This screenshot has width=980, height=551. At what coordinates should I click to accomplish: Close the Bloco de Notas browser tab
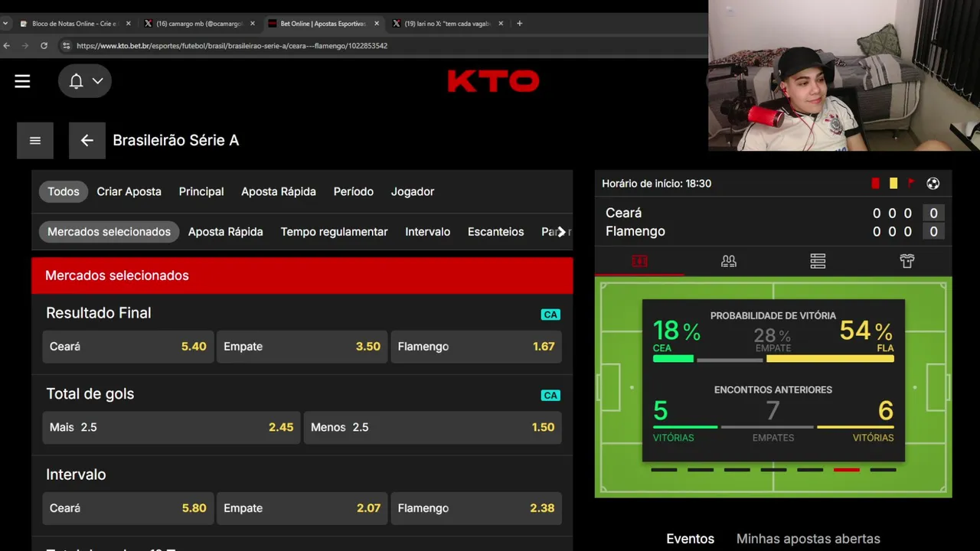point(128,24)
